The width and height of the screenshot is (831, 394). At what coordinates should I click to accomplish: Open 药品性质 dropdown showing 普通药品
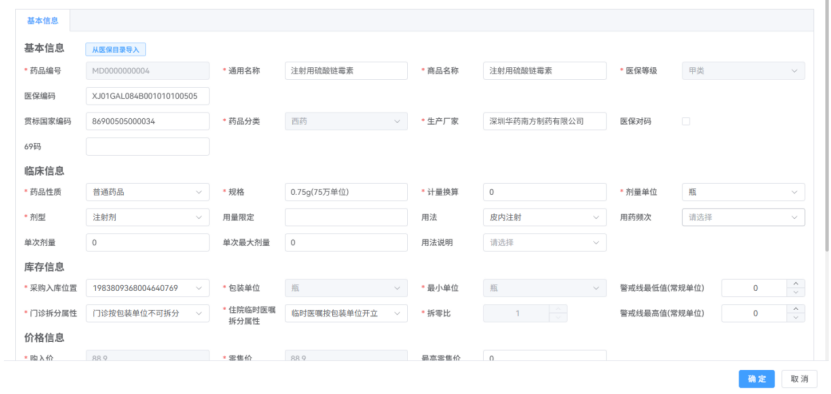[147, 192]
